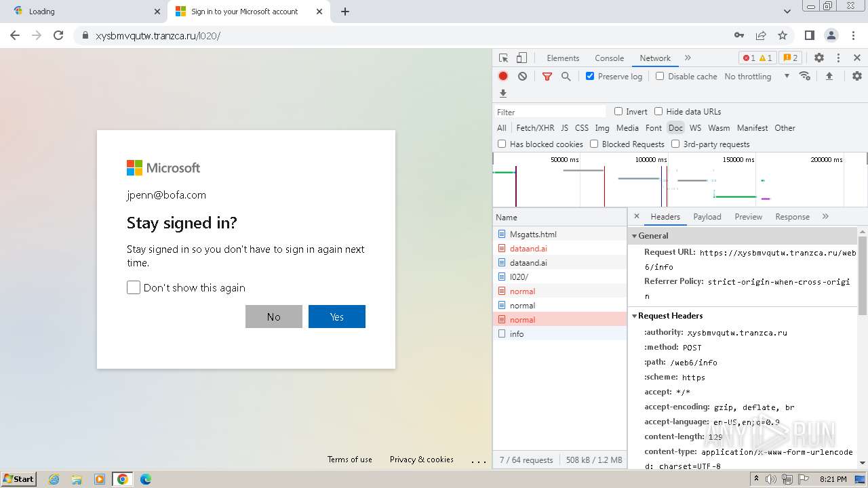The width and height of the screenshot is (868, 488).
Task: Click the share page icon
Action: click(x=761, y=35)
